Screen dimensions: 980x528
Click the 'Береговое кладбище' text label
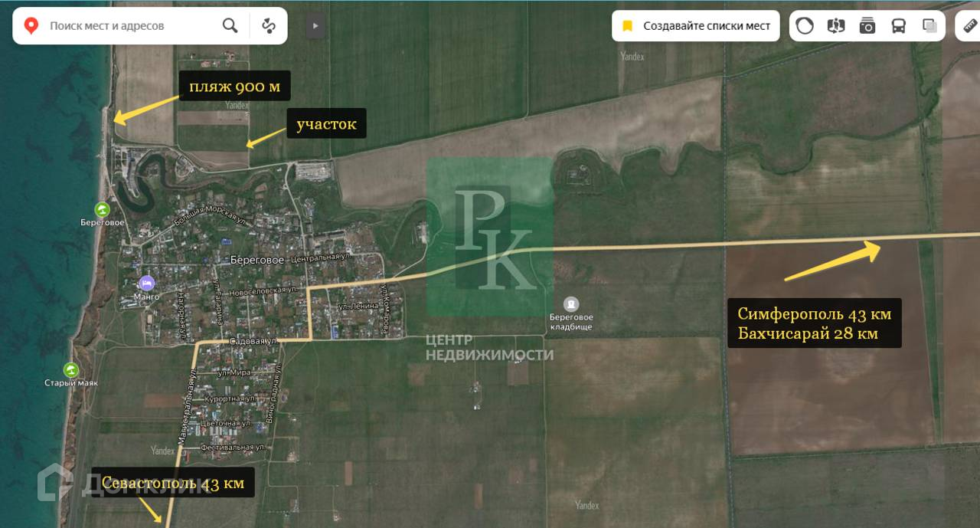[x=571, y=322]
